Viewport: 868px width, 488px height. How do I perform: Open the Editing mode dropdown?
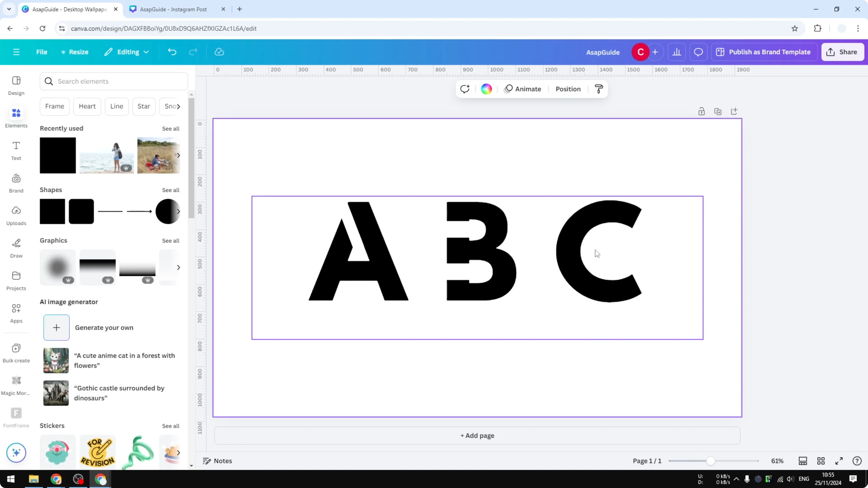pyautogui.click(x=126, y=52)
